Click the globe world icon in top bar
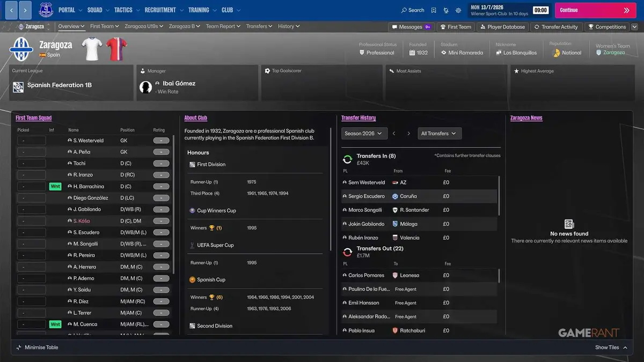The height and width of the screenshot is (362, 644). coord(446,10)
